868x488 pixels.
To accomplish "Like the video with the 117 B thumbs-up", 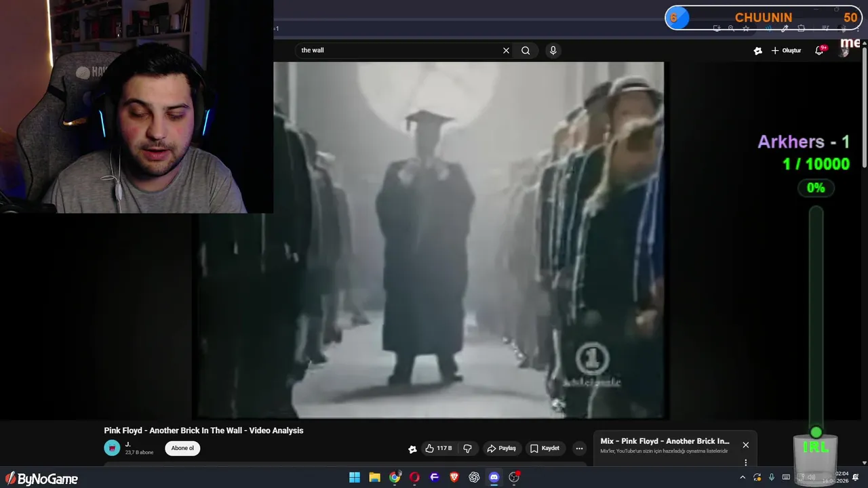I will (439, 448).
